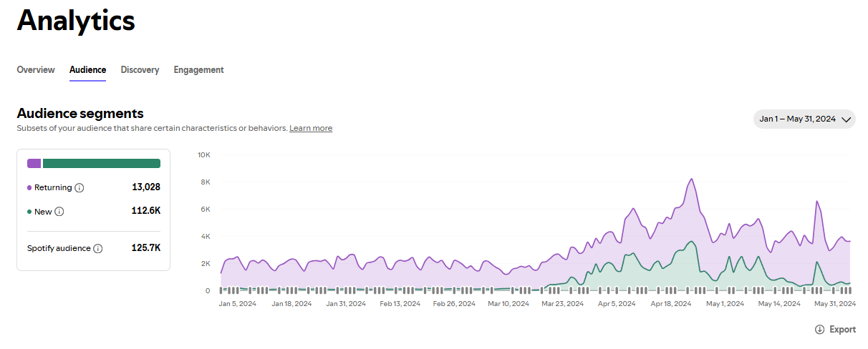Click the 6K y-axis label
The width and height of the screenshot is (868, 349).
coord(206,210)
